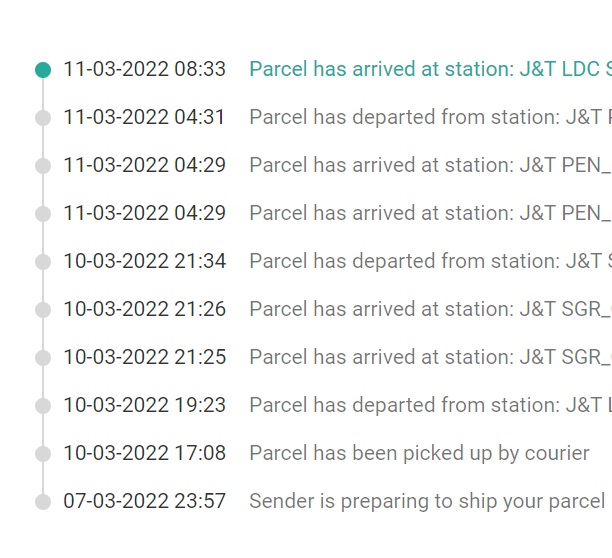Click the arrived at J&T SGR status at 21:26
The image size is (612, 558).
(431, 309)
